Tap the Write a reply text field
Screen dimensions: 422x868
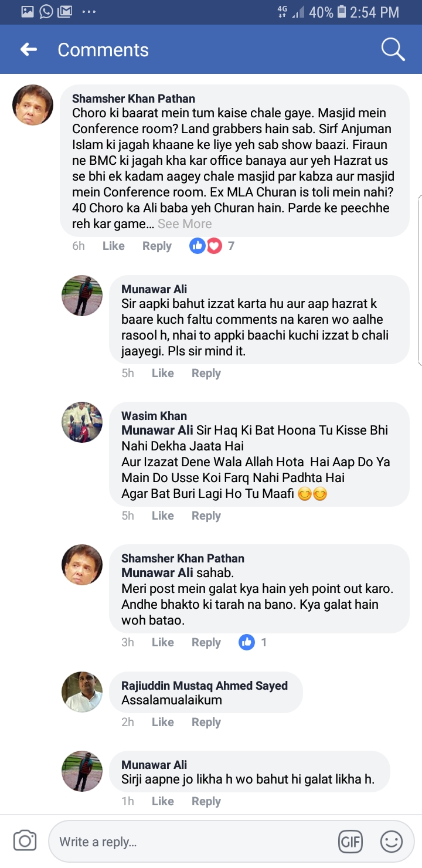click(x=193, y=842)
